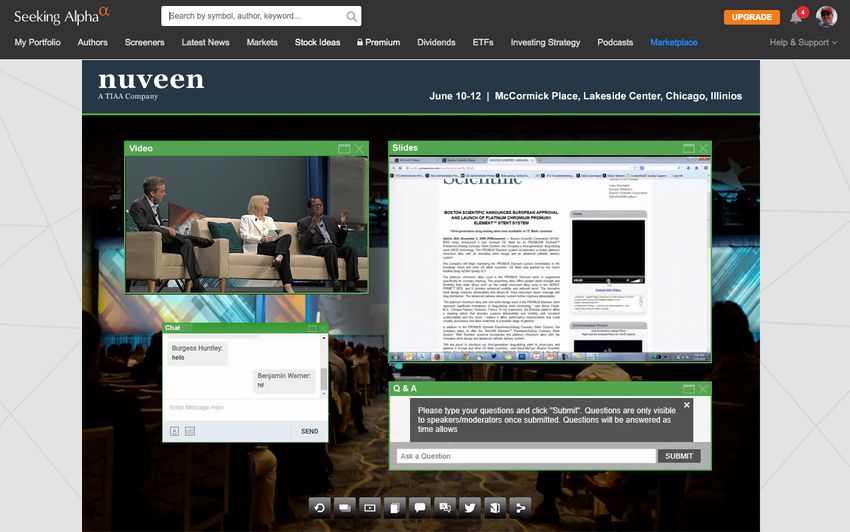Go to Seeking Alpha home logo

[61, 16]
